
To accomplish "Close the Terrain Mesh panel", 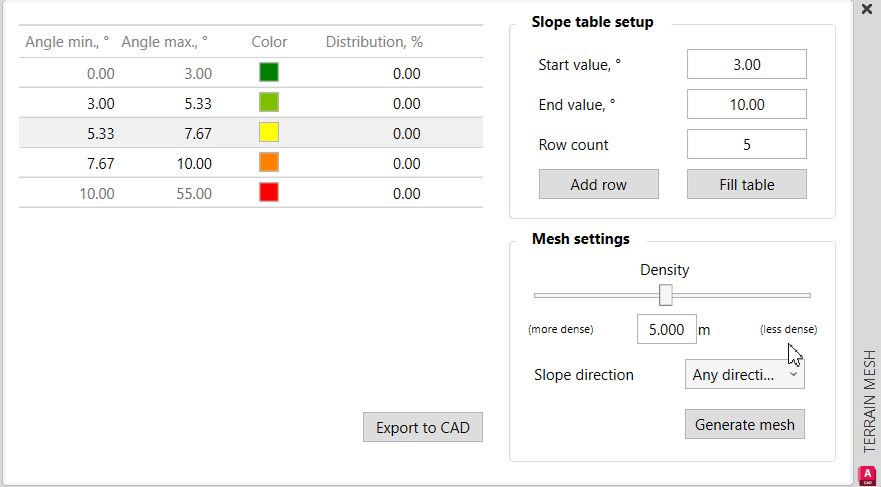I will [867, 9].
